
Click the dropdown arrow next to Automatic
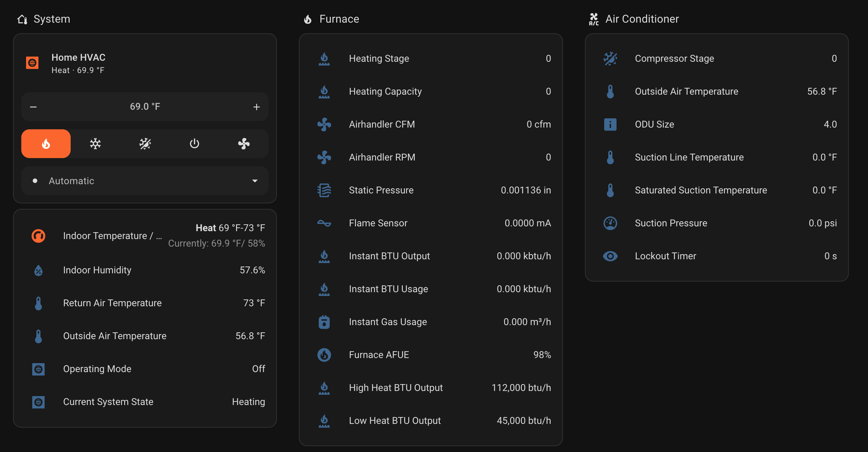point(255,181)
